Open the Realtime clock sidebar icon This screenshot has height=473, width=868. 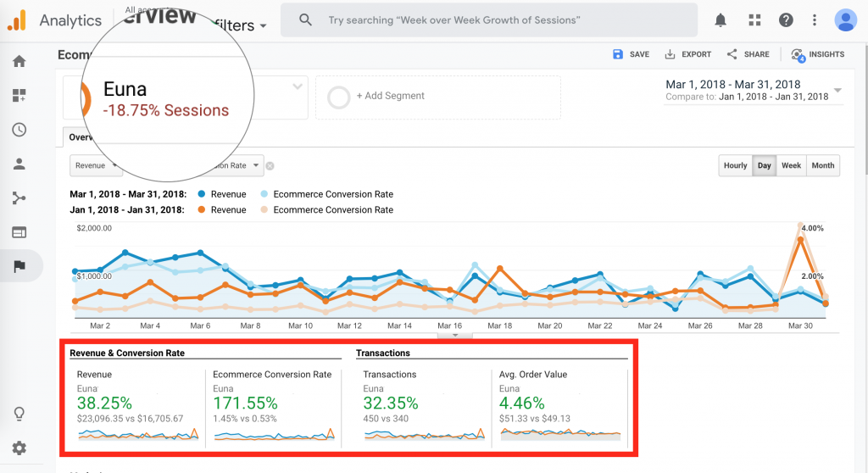coord(19,130)
